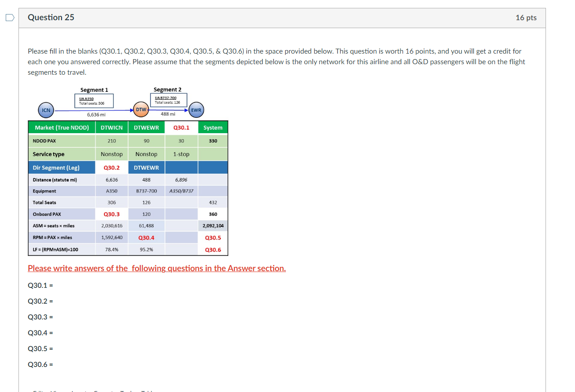
Task: Select the Q30.4 highlighted cell
Action: coord(146,237)
